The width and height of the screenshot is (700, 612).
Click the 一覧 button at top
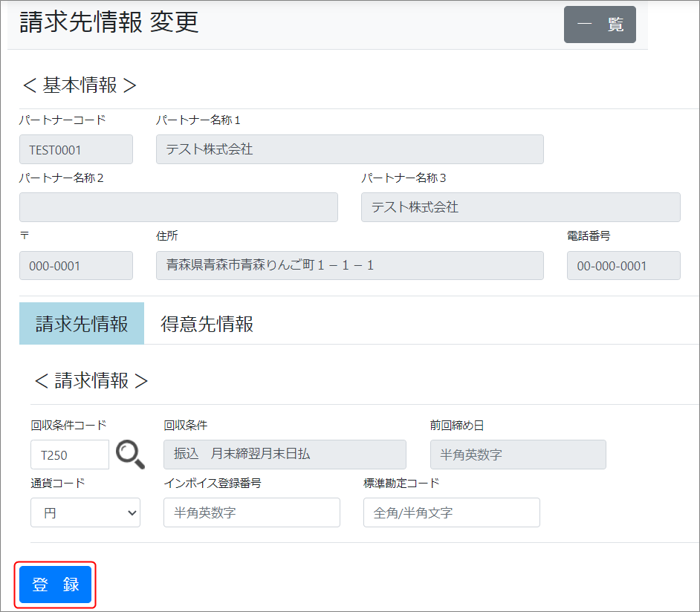[600, 25]
